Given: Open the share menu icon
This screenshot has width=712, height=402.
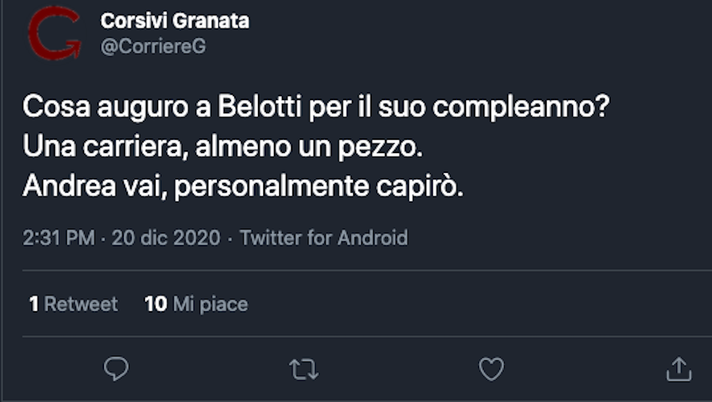Looking at the screenshot, I should coord(679,369).
